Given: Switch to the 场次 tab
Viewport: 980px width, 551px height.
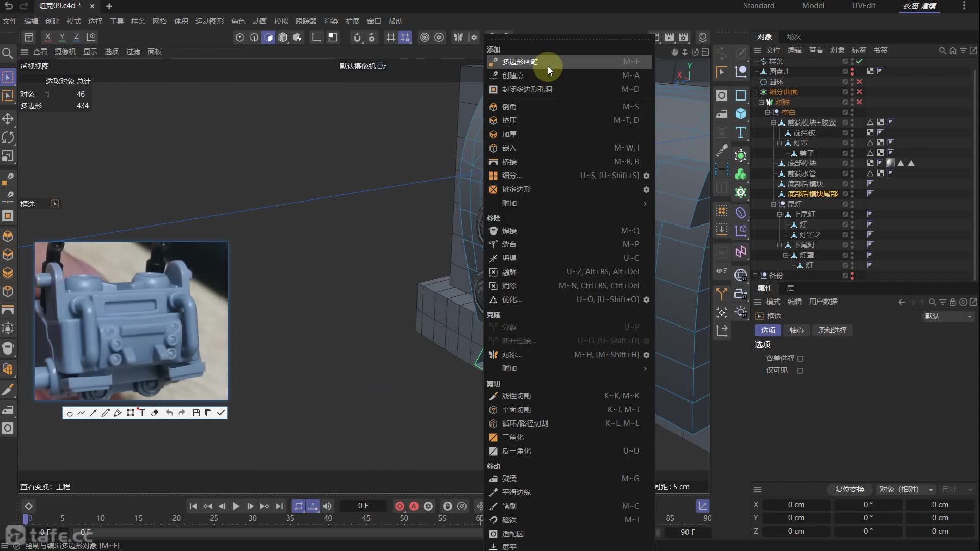Looking at the screenshot, I should pyautogui.click(x=794, y=37).
